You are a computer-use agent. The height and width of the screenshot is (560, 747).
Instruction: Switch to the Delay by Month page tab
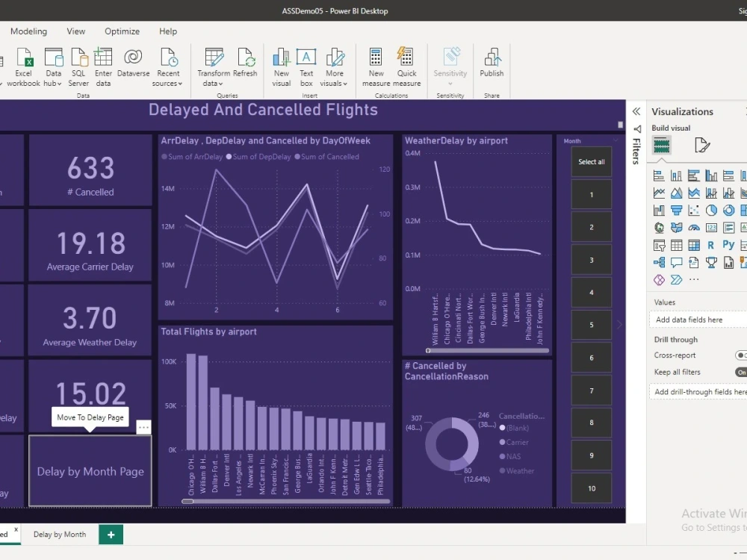(x=60, y=534)
